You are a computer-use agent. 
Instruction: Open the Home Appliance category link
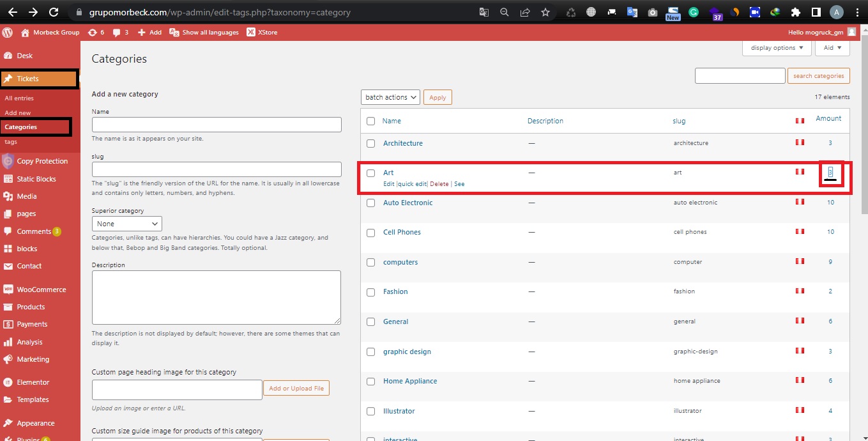point(410,381)
